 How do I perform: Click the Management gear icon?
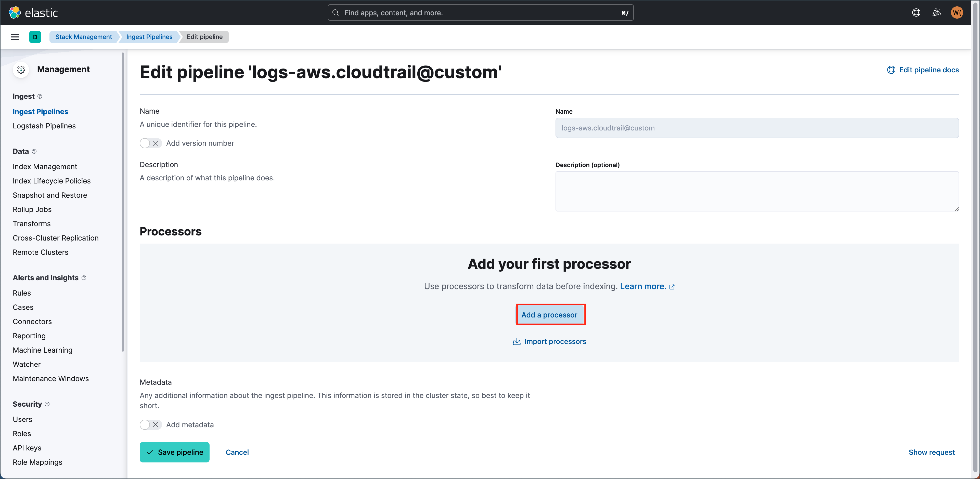pos(21,70)
